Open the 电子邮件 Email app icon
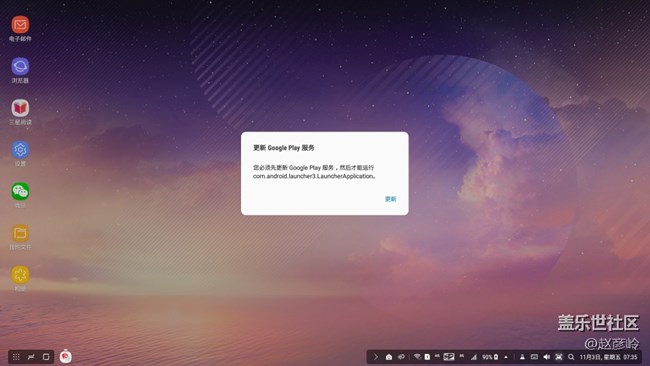This screenshot has width=650, height=366. tap(20, 25)
